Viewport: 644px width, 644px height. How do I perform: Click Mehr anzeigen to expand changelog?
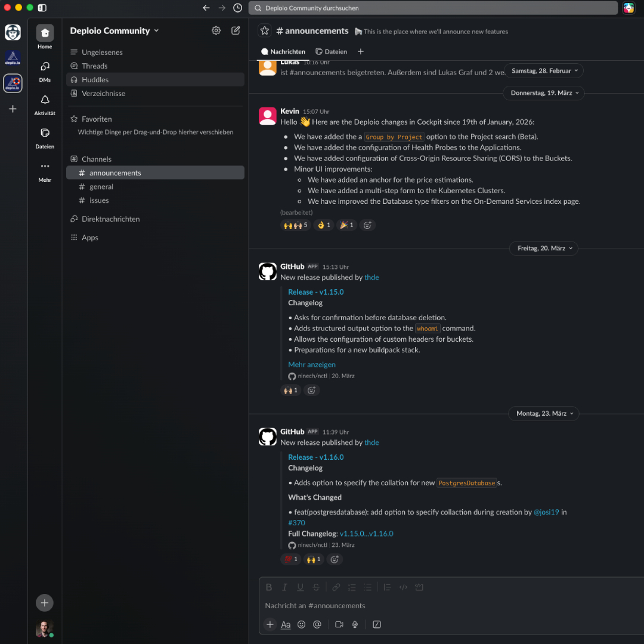[312, 365]
